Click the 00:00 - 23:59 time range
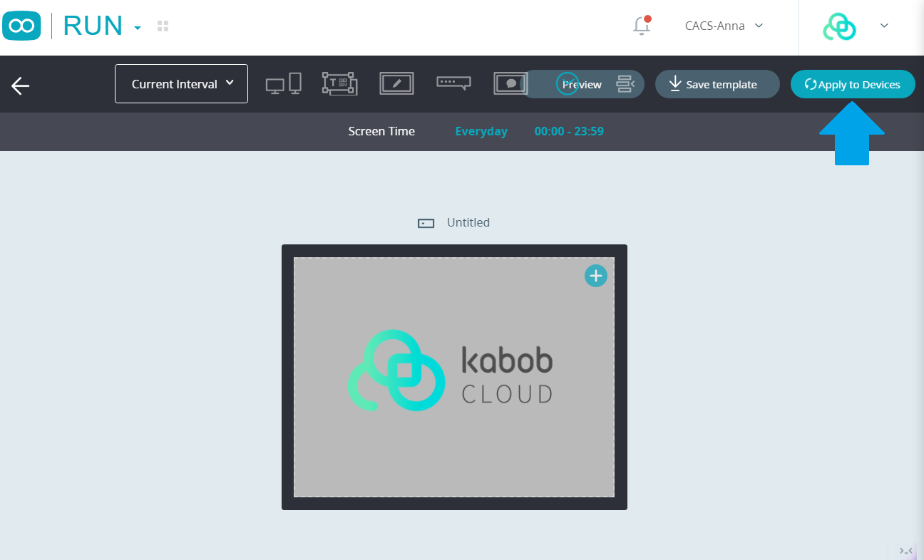Screen dimensions: 924x560 point(569,131)
